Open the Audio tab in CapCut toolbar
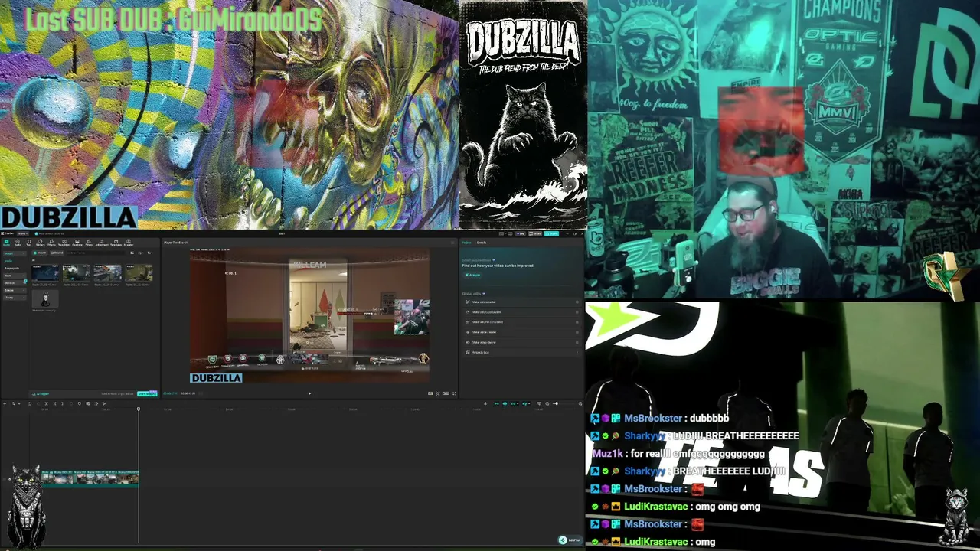Image resolution: width=980 pixels, height=551 pixels. [x=18, y=243]
